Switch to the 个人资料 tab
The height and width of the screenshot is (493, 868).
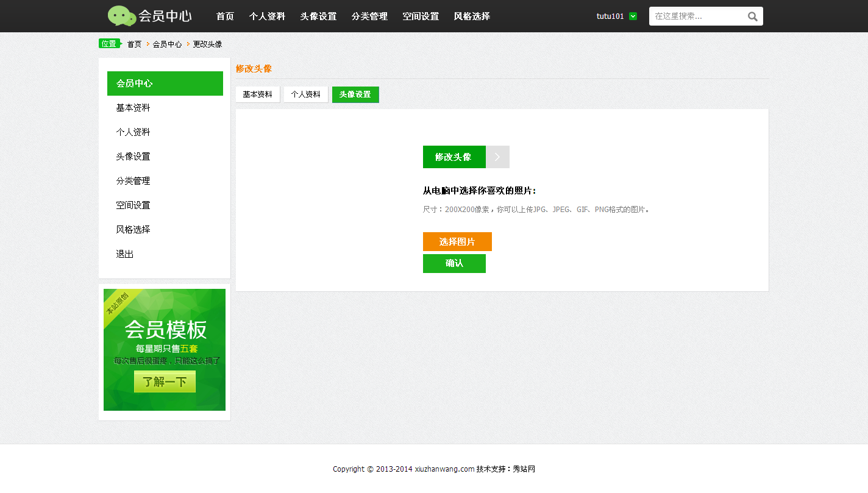tap(305, 94)
